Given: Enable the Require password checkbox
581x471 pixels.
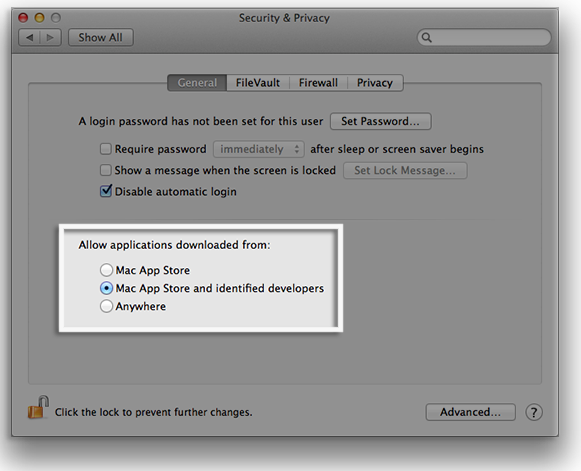Looking at the screenshot, I should coord(106,149).
